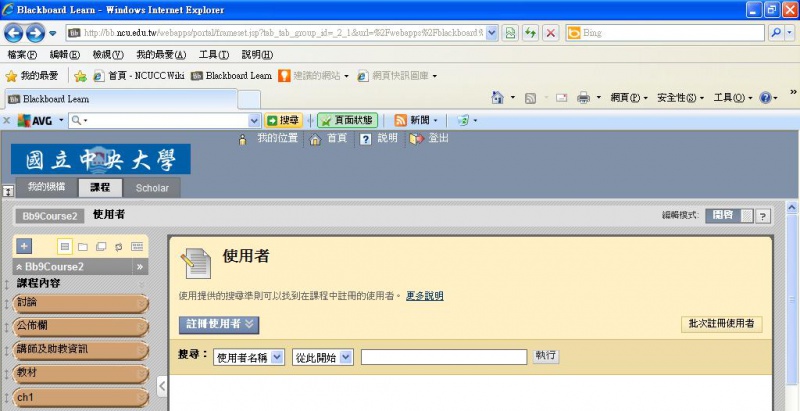Switch to the Scholar tab
The height and width of the screenshot is (411, 800).
pos(152,188)
